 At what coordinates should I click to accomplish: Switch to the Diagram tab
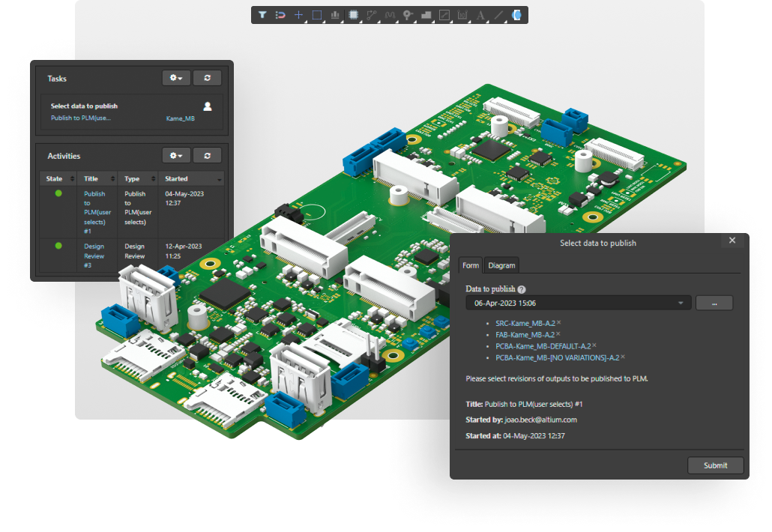tap(501, 265)
